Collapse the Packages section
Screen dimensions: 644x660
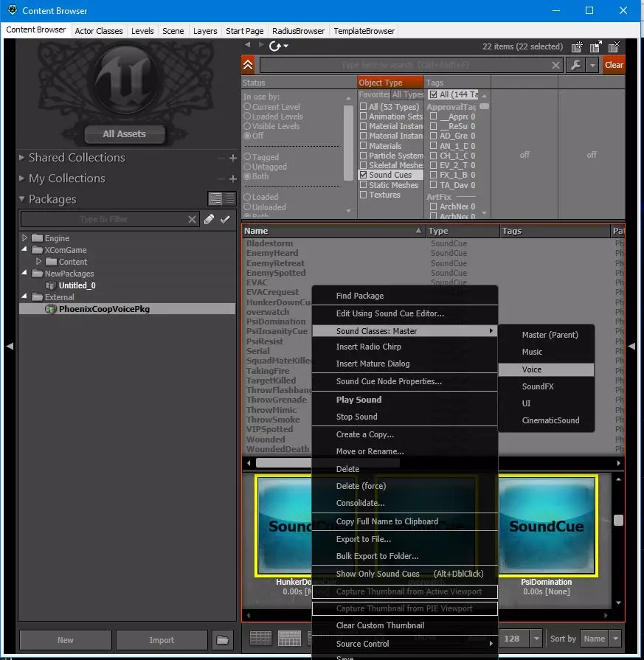pyautogui.click(x=21, y=198)
